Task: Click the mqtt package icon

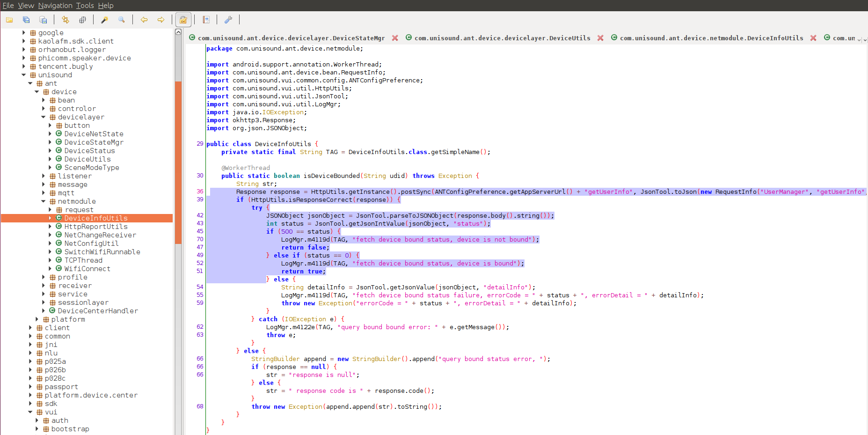Action: (x=52, y=193)
